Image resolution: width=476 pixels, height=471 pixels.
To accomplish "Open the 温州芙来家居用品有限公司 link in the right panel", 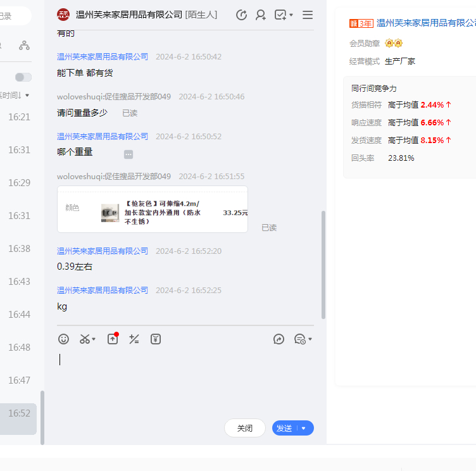I will point(426,23).
